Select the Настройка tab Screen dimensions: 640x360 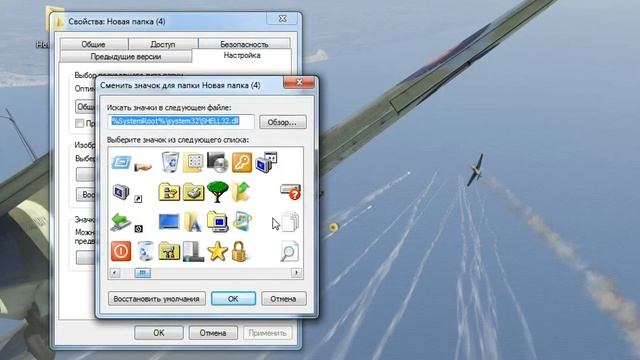pos(242,56)
